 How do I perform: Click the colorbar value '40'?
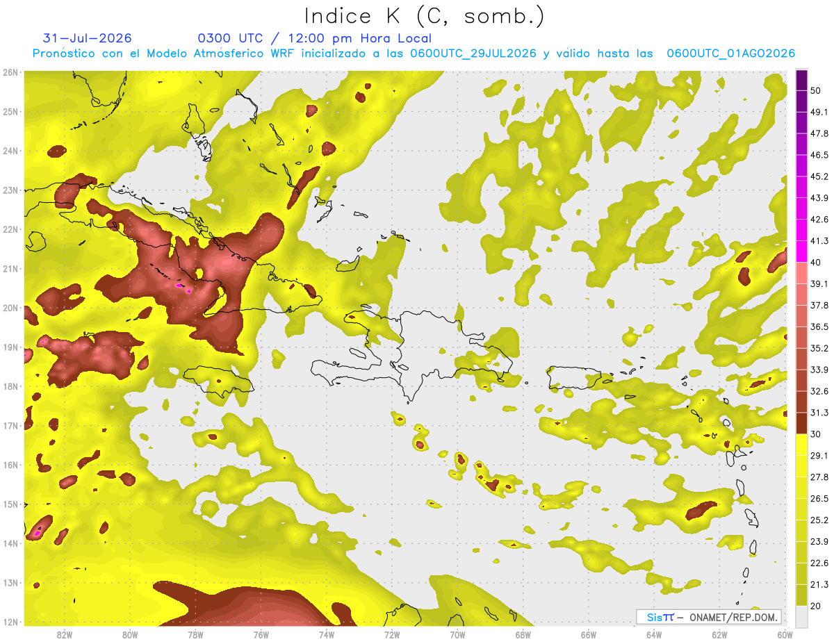[x=816, y=262]
